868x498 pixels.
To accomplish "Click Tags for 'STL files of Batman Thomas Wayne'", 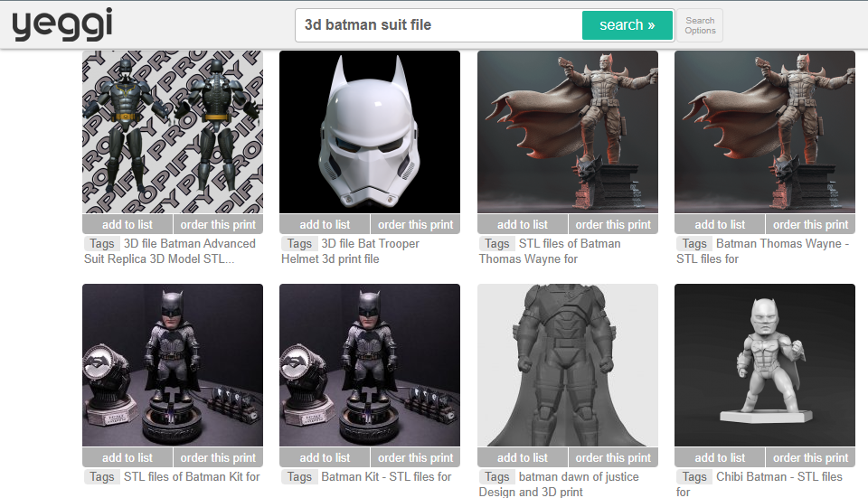I will pyautogui.click(x=497, y=243).
